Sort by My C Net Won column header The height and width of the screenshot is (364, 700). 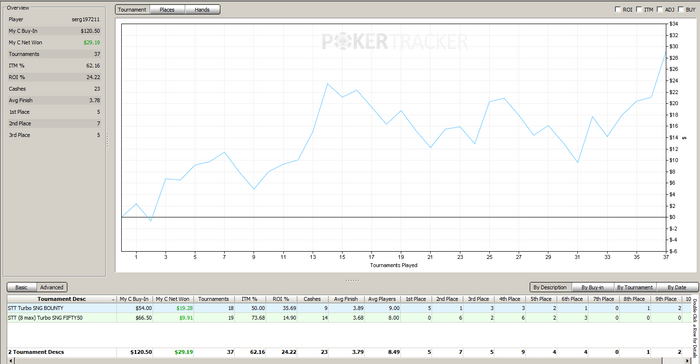pyautogui.click(x=172, y=299)
